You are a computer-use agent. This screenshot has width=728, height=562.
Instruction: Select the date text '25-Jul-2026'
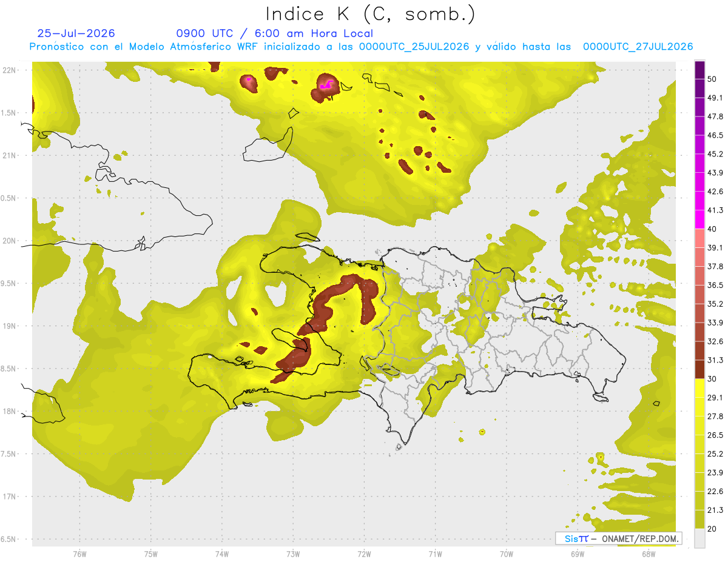pos(76,33)
